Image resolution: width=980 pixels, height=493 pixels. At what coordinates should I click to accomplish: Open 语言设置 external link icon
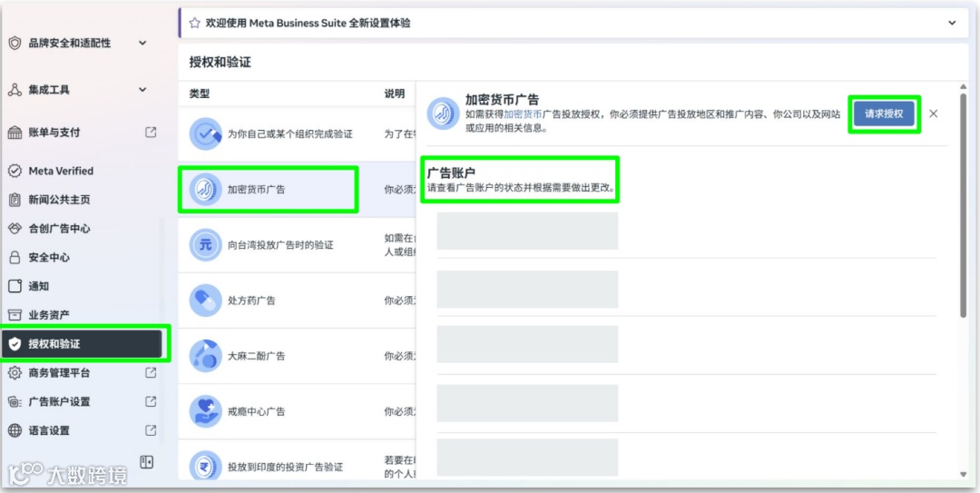point(151,429)
